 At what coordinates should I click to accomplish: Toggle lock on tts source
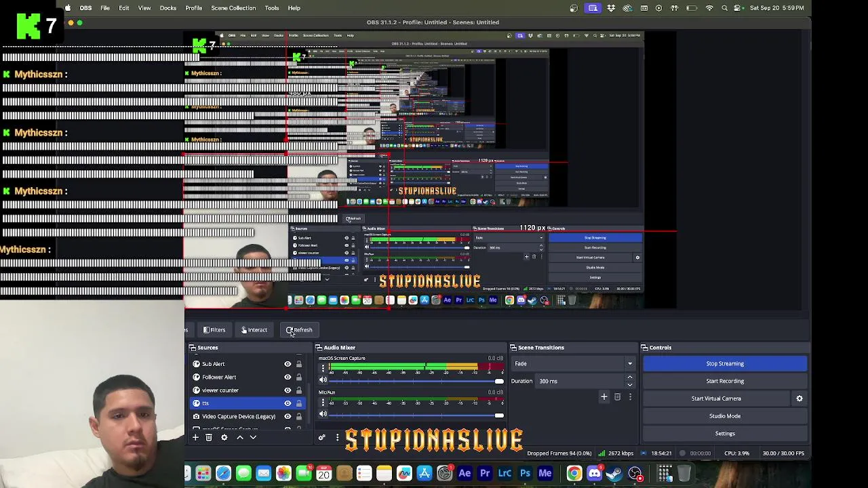tap(298, 403)
